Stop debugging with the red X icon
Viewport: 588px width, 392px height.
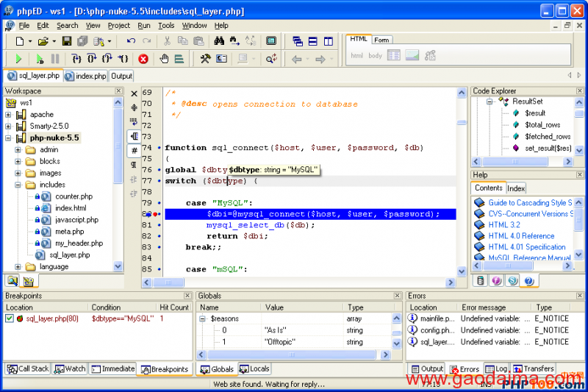(x=143, y=59)
